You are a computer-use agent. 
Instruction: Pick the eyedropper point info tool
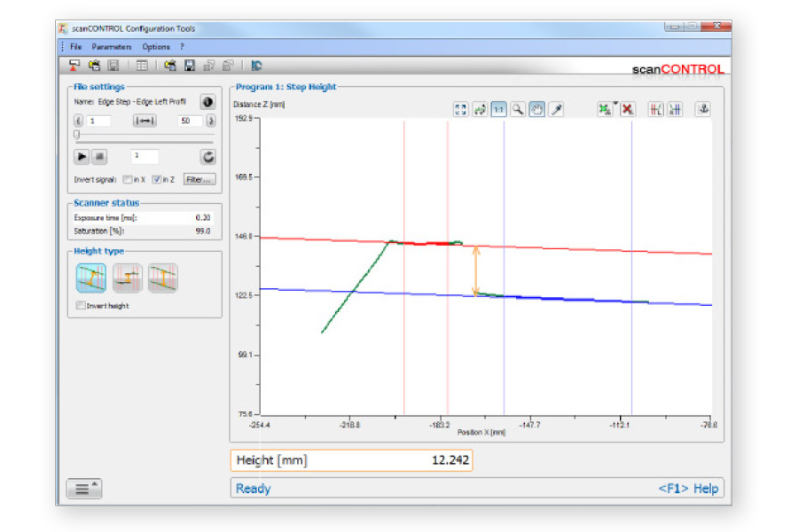556,109
